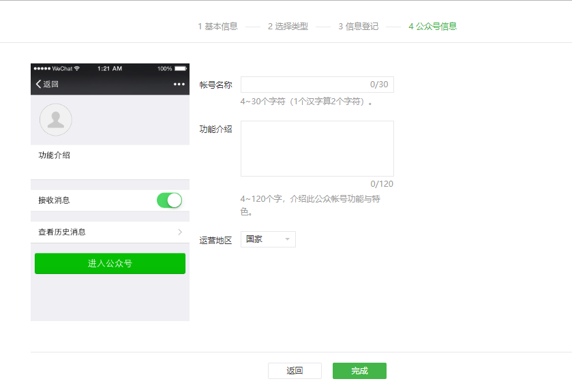Image resolution: width=572 pixels, height=392 pixels.
Task: Click the 运营地区 label
Action: click(x=215, y=240)
